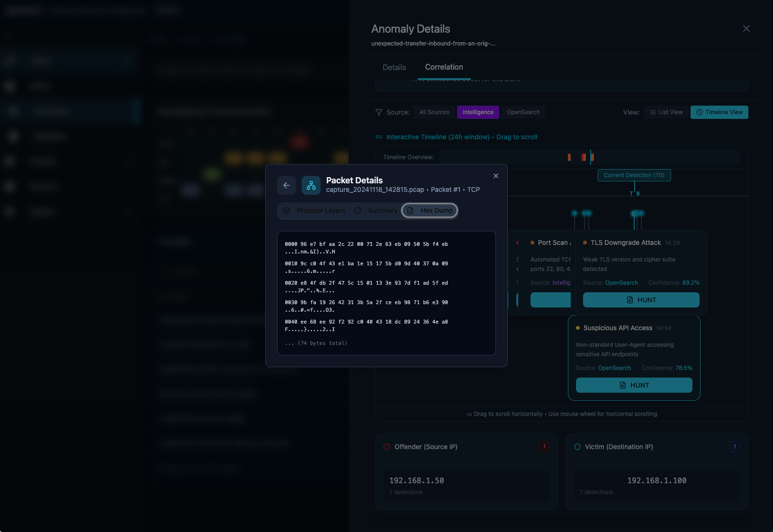
Task: Switch source filter to All Sources
Action: tap(434, 112)
